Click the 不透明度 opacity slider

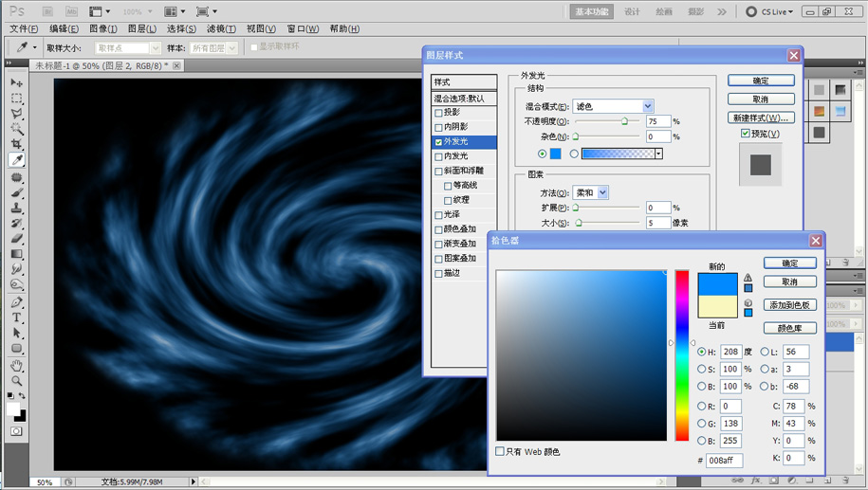[x=607, y=121]
